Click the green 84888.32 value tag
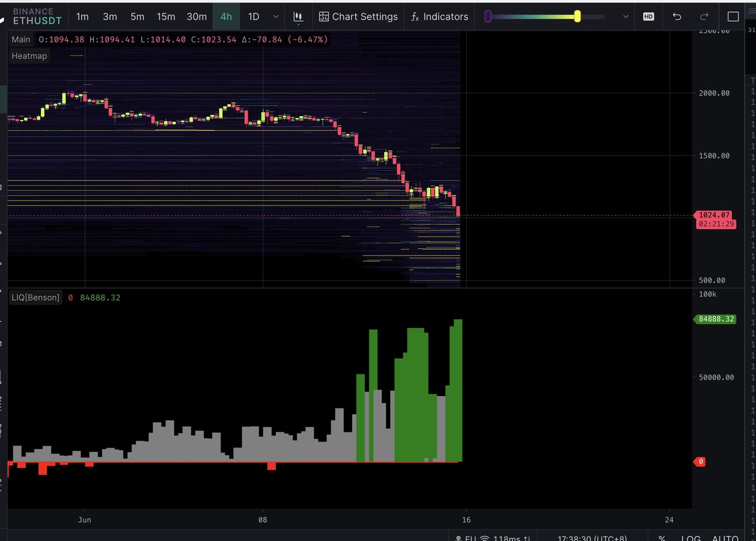 pos(715,319)
